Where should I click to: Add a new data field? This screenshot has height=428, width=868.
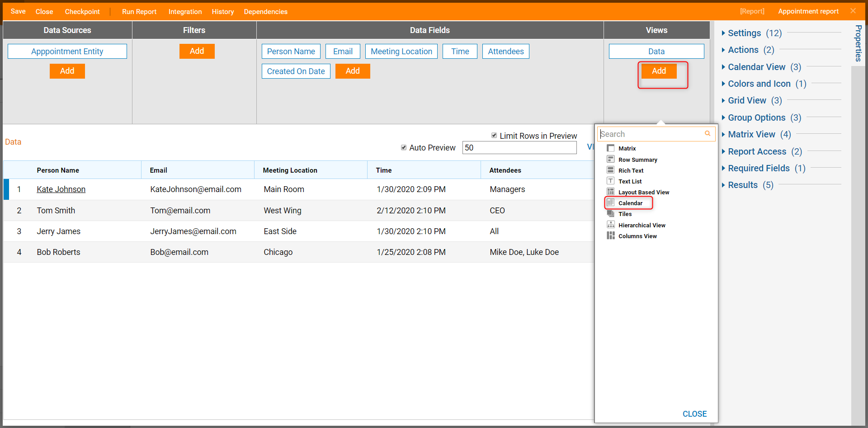coord(353,71)
